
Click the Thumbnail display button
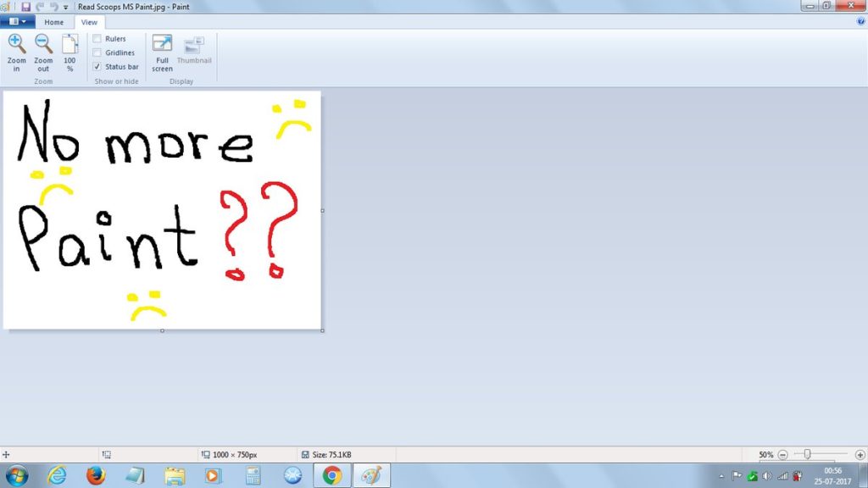(x=194, y=50)
